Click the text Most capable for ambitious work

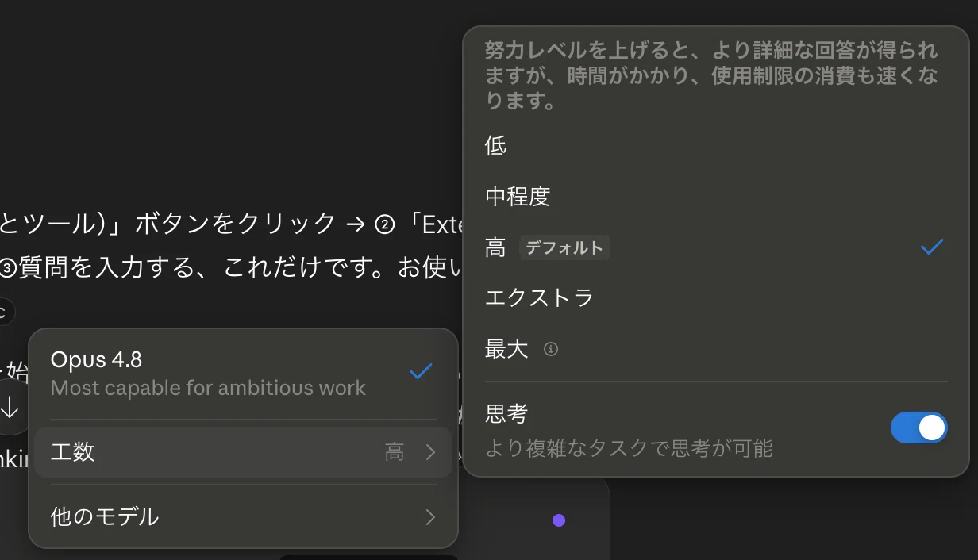pos(208,388)
